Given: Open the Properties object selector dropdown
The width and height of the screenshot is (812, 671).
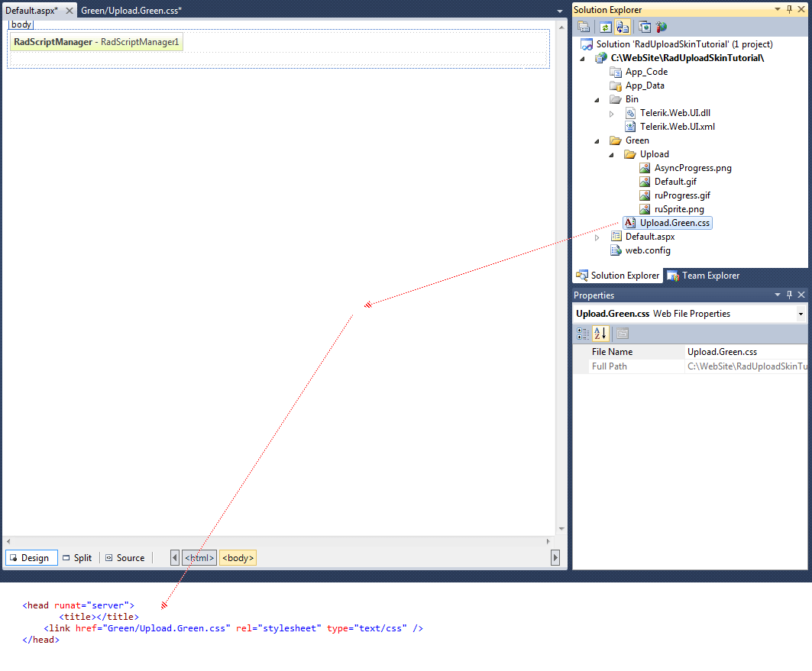Looking at the screenshot, I should coord(801,314).
